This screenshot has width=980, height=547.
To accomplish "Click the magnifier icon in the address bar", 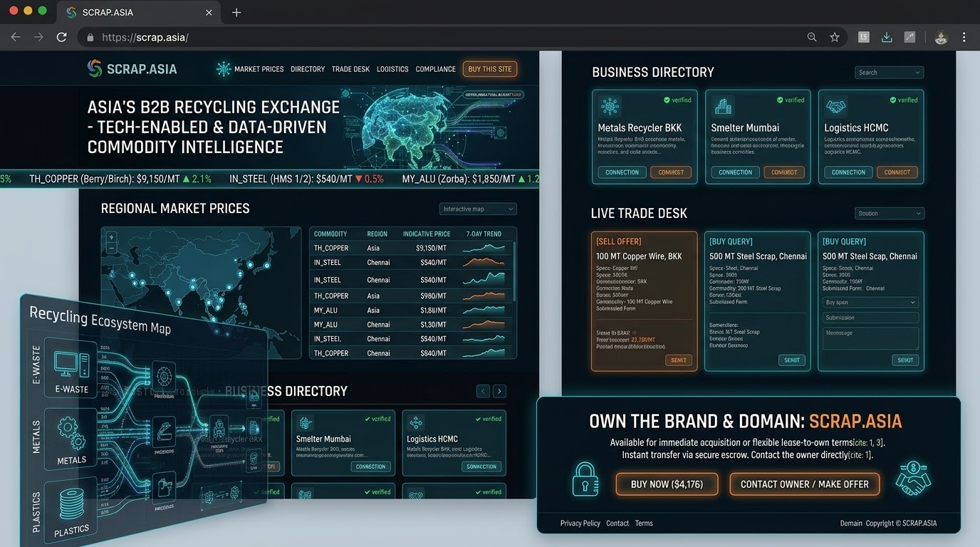I will tap(812, 37).
